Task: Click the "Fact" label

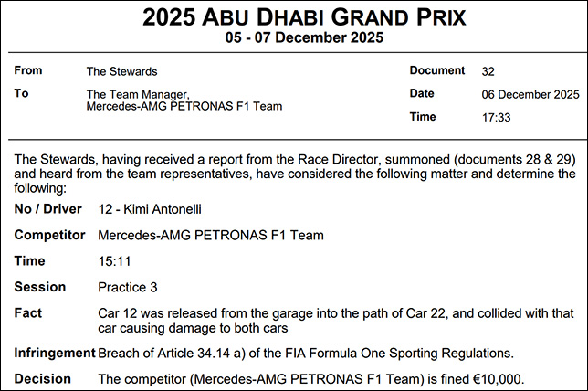Action: point(28,312)
